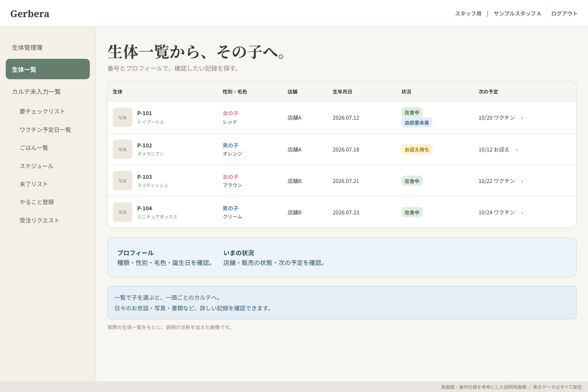588x392 pixels.
Task: Click the いまの状況 info heading
Action: tap(238, 253)
